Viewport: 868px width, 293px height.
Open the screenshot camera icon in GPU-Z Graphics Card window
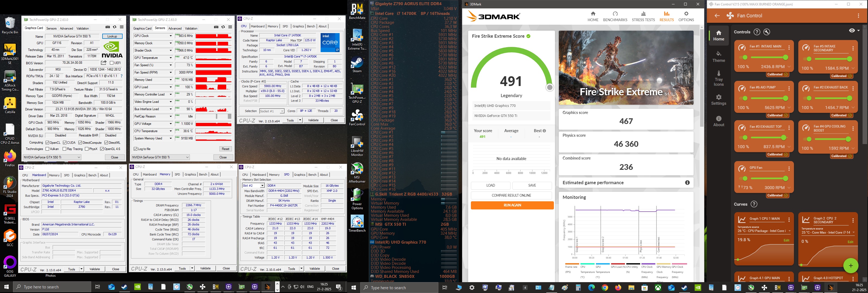(107, 27)
